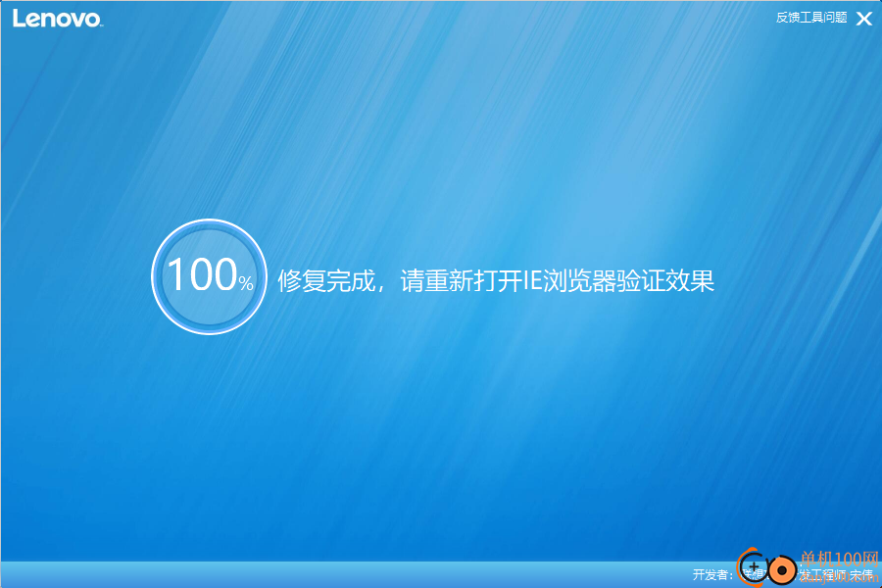This screenshot has height=588, width=882.
Task: Select the 修复完成 message text
Action: point(496,280)
